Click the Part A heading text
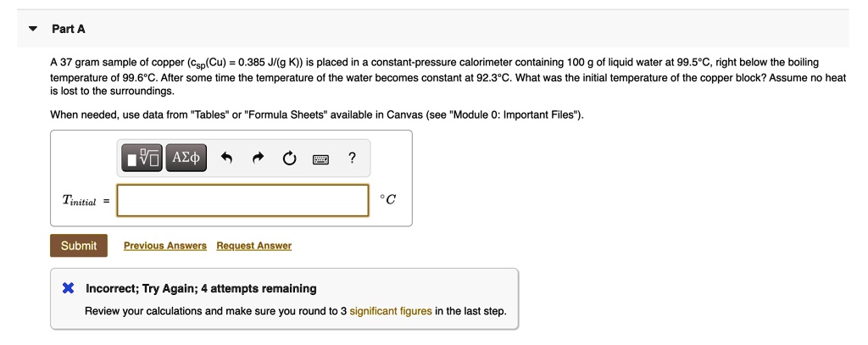This screenshot has height=345, width=868. tap(69, 29)
